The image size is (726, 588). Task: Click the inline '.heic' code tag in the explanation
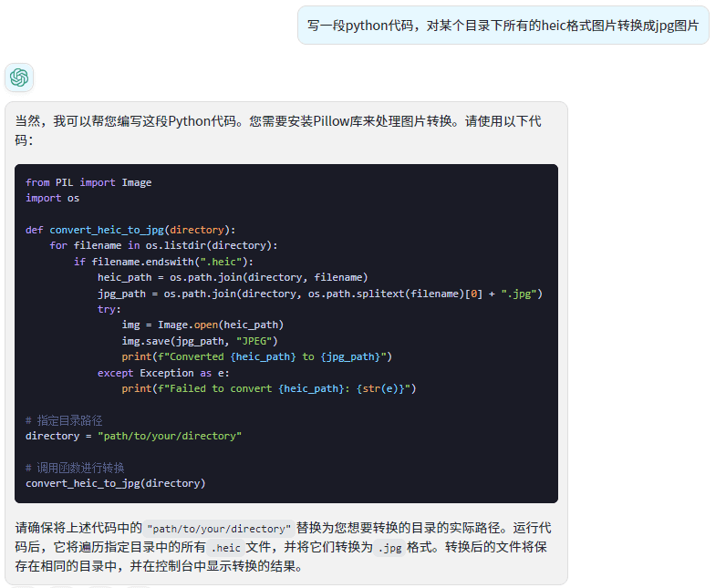[x=225, y=548]
